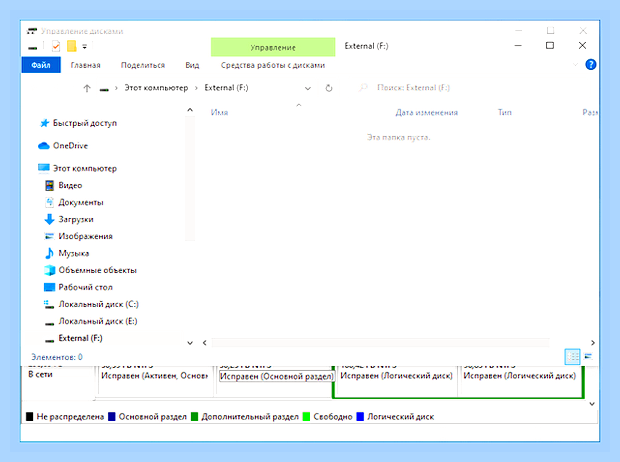
Task: Switch to the Главная ribbon tab
Action: pyautogui.click(x=85, y=65)
